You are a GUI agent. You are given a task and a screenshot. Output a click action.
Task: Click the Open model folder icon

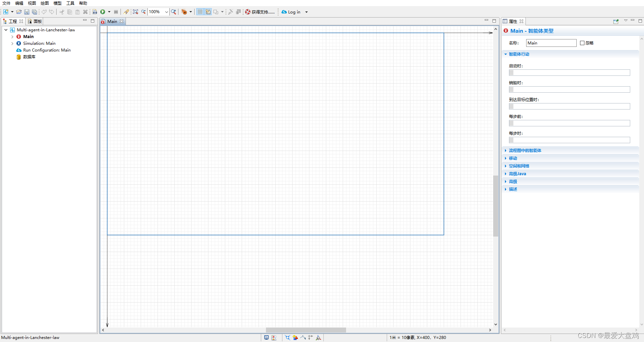19,12
